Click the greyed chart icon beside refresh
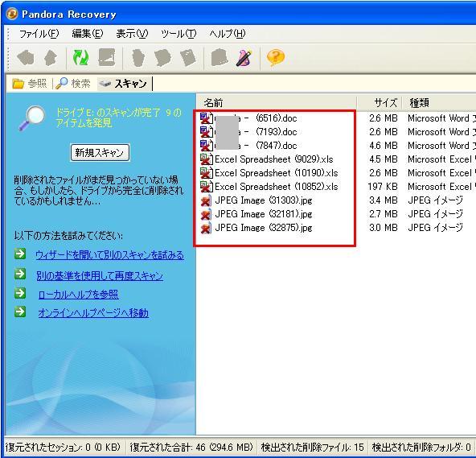The width and height of the screenshot is (476, 458). pyautogui.click(x=107, y=57)
